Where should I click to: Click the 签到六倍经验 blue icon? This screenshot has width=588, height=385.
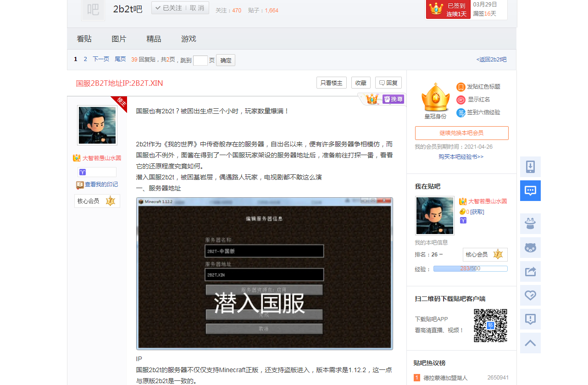coord(460,112)
